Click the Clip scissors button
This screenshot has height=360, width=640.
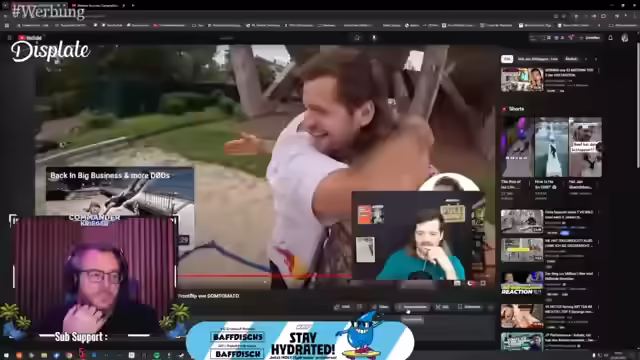click(x=442, y=307)
